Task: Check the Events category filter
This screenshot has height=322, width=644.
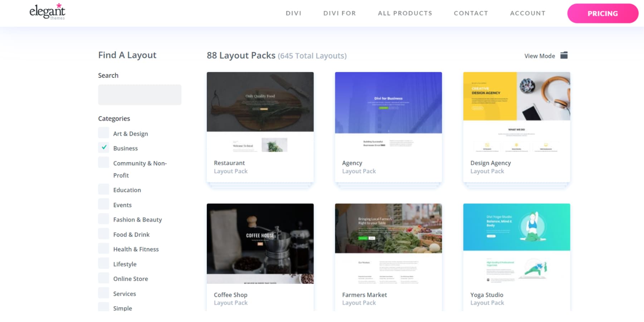Action: [x=103, y=204]
